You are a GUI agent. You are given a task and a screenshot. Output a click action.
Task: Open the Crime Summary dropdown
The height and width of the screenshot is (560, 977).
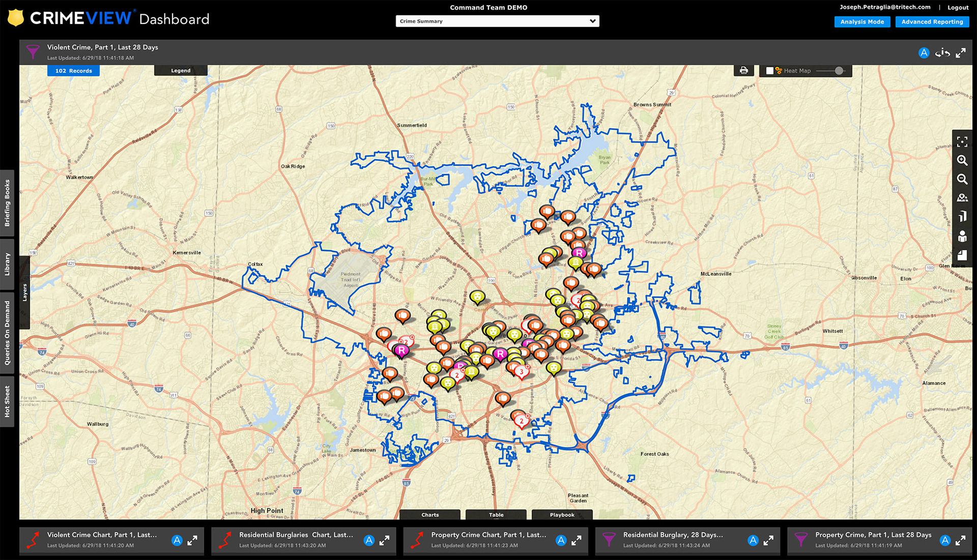(x=497, y=21)
